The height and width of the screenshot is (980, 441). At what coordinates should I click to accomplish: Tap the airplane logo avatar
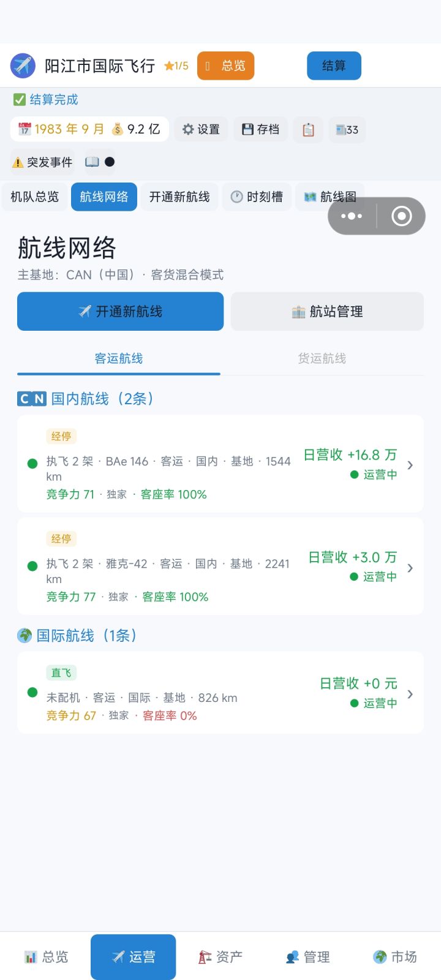click(23, 66)
